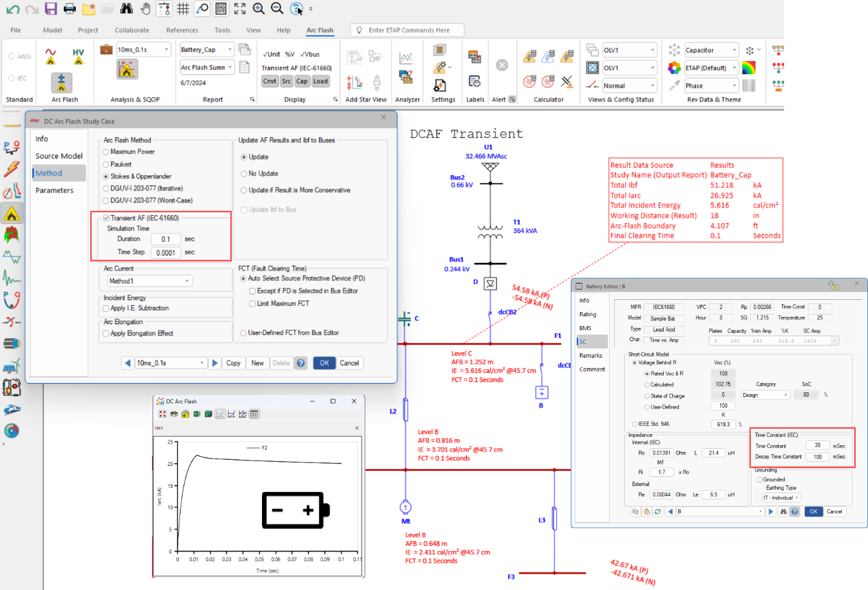Open the Arc Current Method1 dropdown
Screen dimensions: 868x590
(149, 280)
